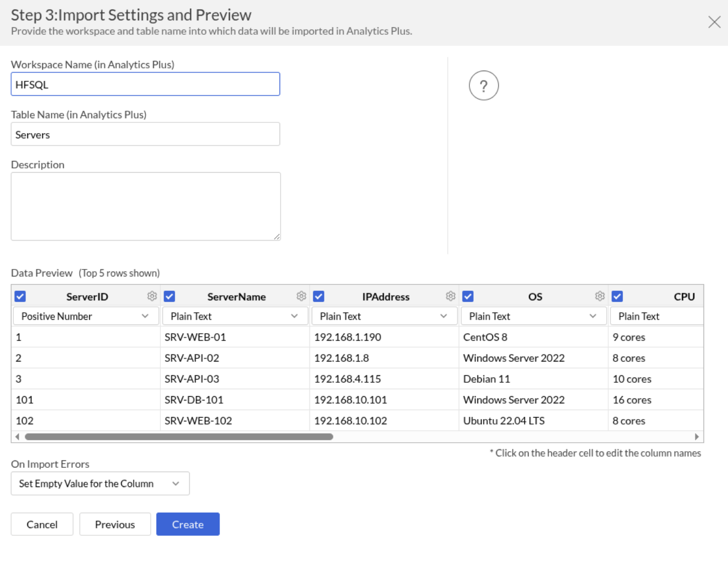
Task: Uncheck the ServerID column checkbox
Action: (x=20, y=296)
